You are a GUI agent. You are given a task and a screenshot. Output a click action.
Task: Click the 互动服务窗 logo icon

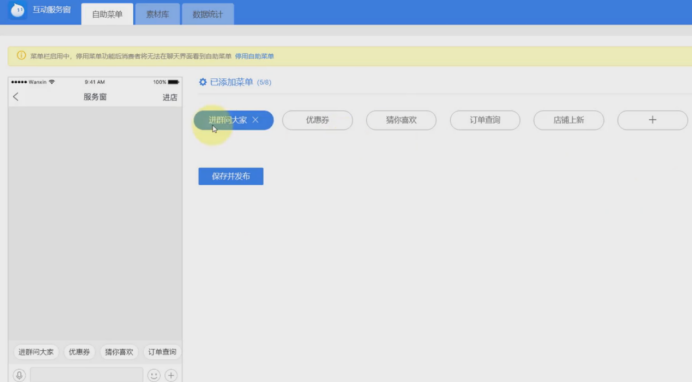pos(18,10)
